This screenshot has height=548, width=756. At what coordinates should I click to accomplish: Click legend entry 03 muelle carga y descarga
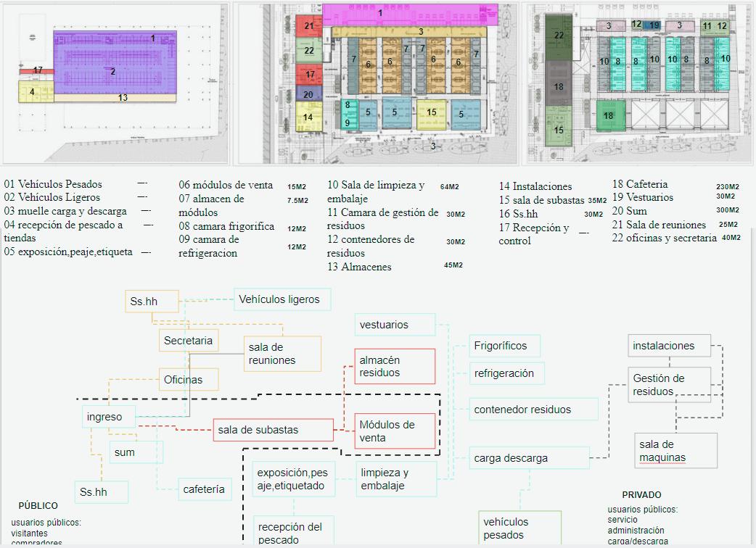tap(65, 211)
